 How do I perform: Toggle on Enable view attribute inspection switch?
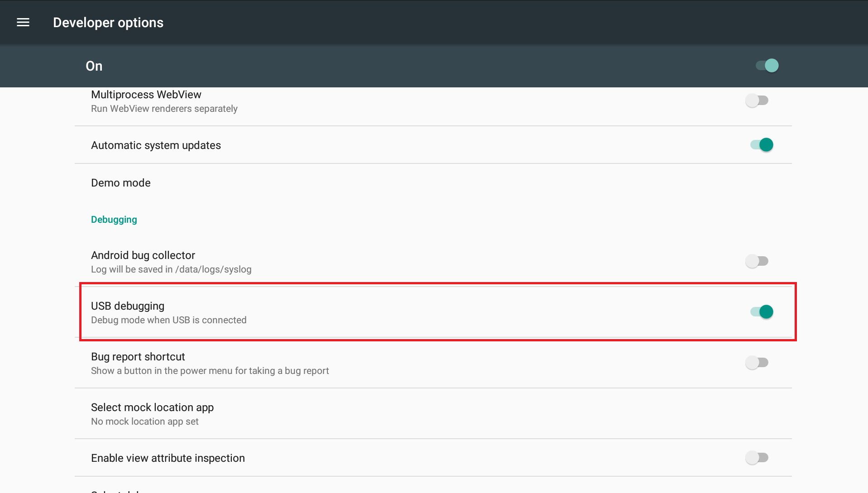point(757,458)
